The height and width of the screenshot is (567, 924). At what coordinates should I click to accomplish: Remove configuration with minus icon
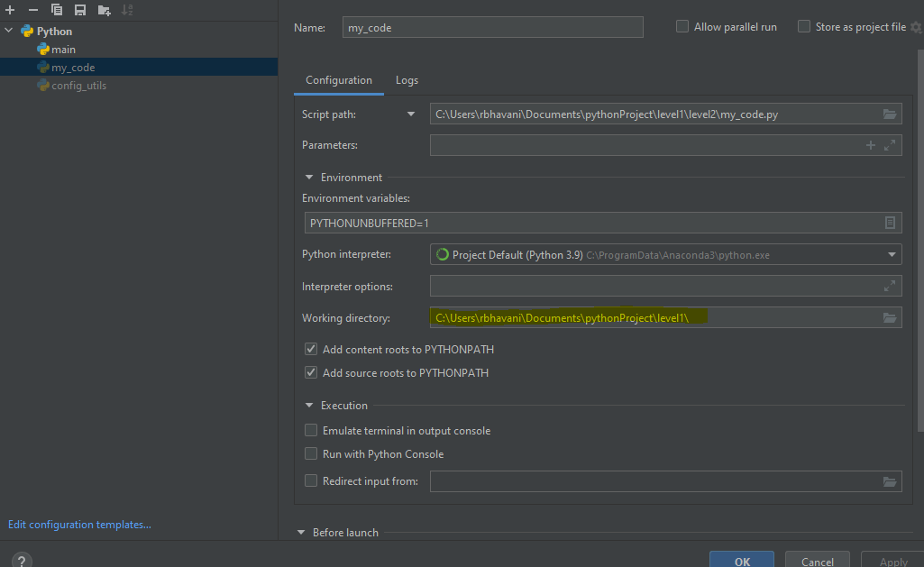pyautogui.click(x=33, y=10)
